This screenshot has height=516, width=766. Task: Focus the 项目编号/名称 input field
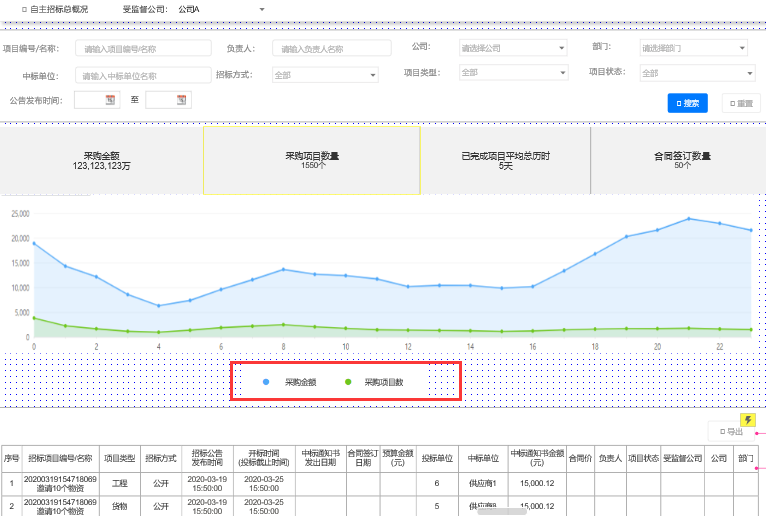tap(143, 48)
